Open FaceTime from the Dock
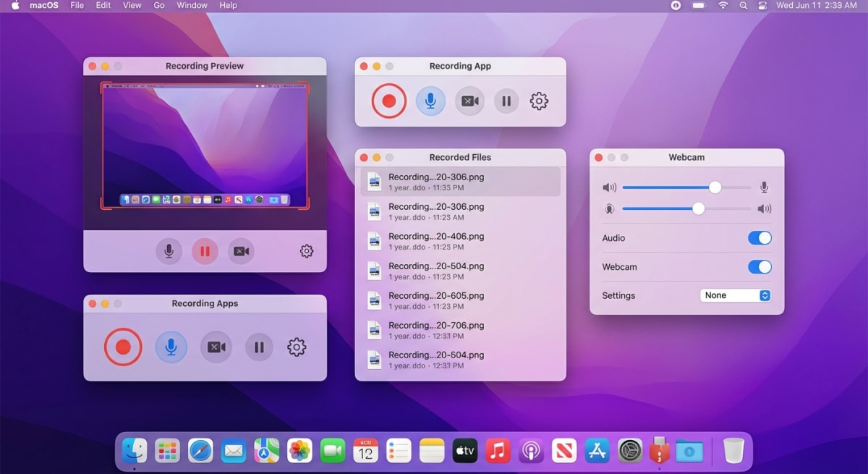This screenshot has width=868, height=474. click(332, 450)
